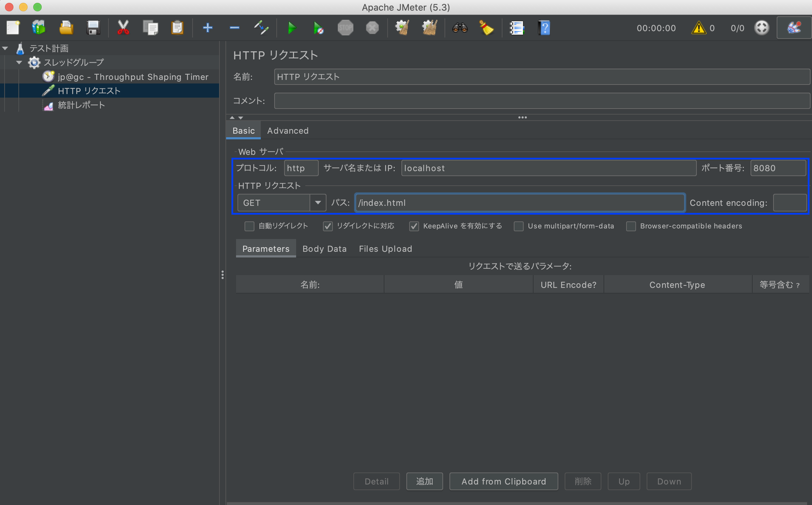Open the Templates icon in toolbar

tap(39, 28)
